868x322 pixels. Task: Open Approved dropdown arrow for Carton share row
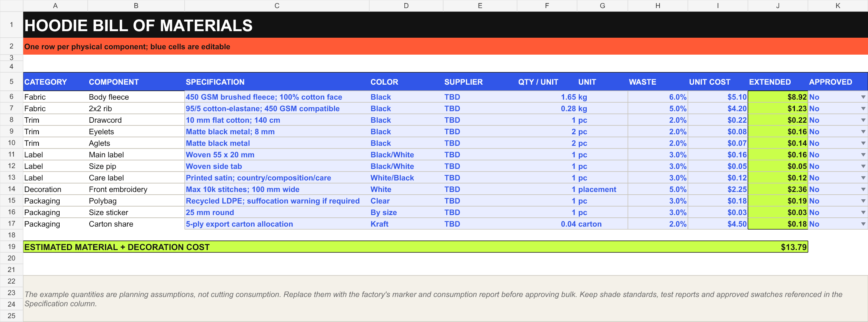(x=863, y=224)
